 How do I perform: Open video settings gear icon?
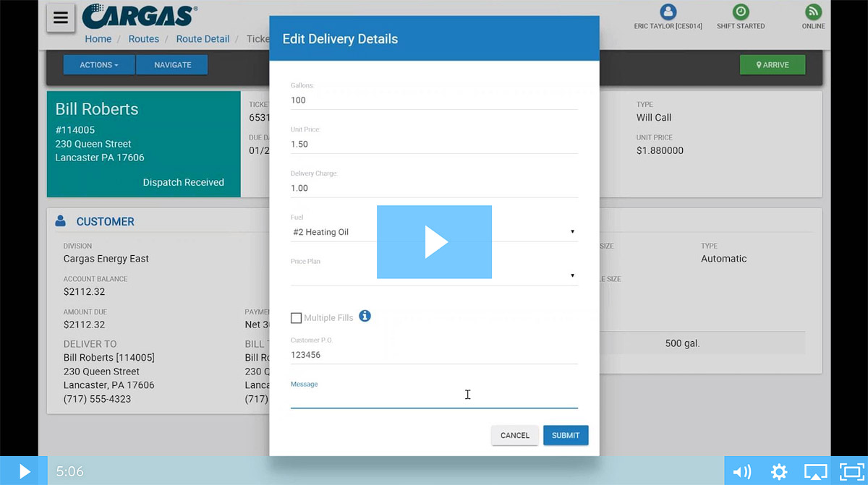click(779, 472)
